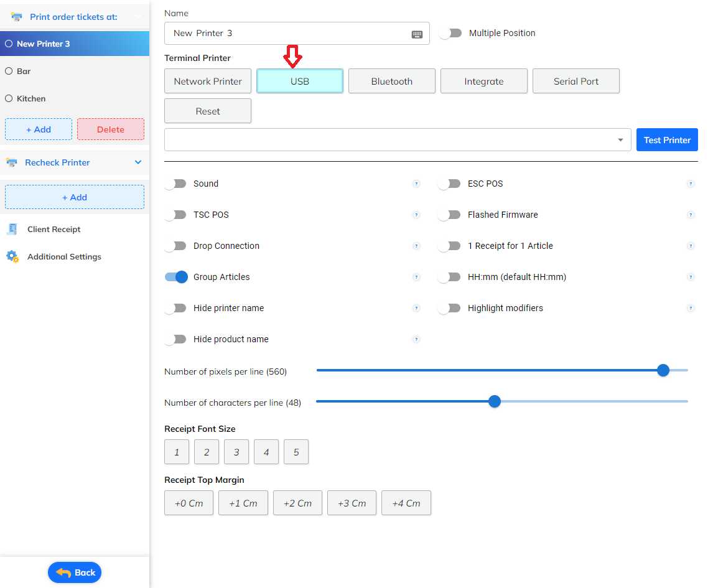Set top margin to +3 Cm
Screen dimensions: 713x588
(x=352, y=503)
